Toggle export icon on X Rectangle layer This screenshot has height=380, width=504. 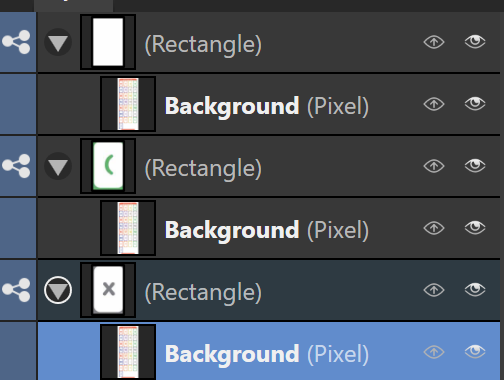click(x=434, y=290)
